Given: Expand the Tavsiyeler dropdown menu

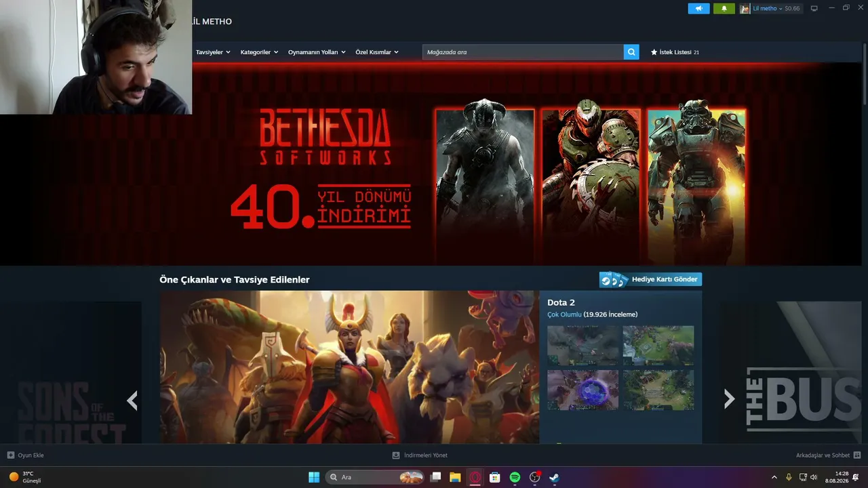Looking at the screenshot, I should click(x=213, y=52).
